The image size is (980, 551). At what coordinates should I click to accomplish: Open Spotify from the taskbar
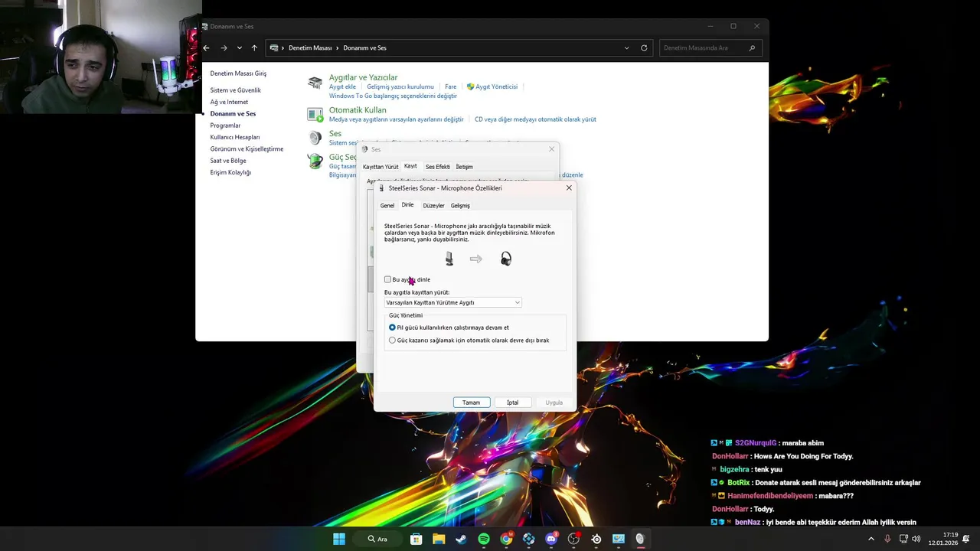[484, 539]
